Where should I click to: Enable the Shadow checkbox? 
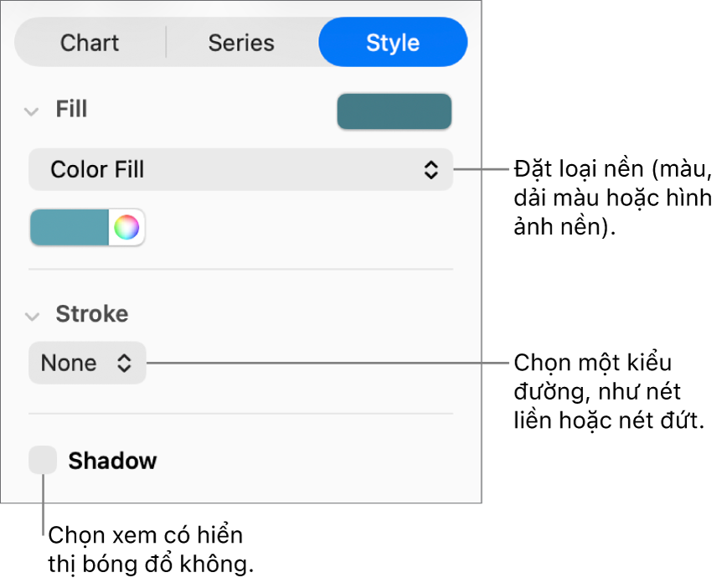coord(43,460)
